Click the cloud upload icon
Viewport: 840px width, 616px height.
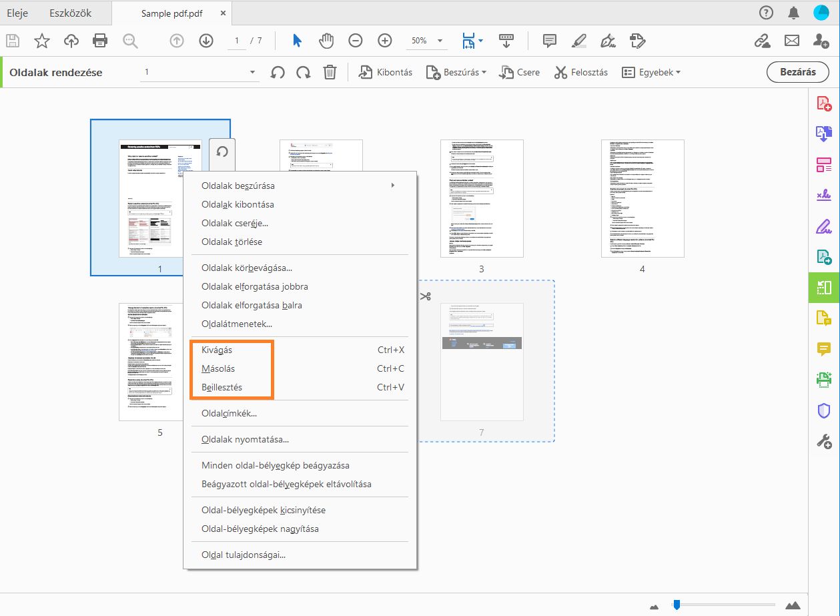coord(71,41)
